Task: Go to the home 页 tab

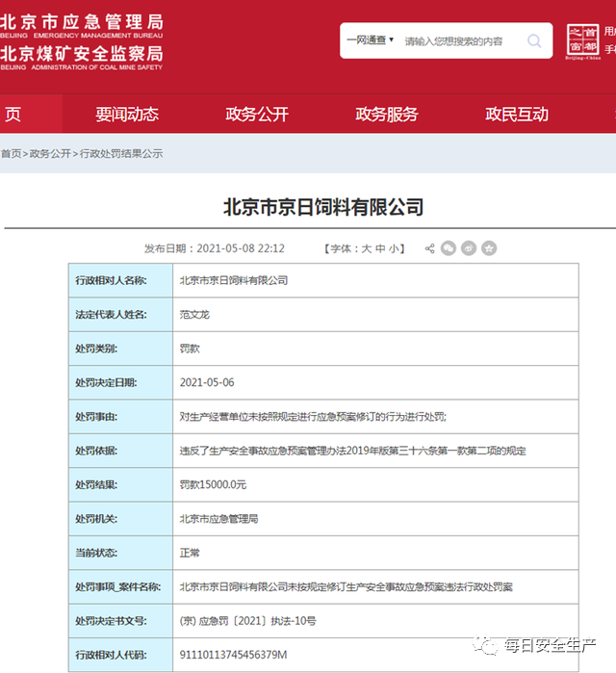Action: coord(31,114)
